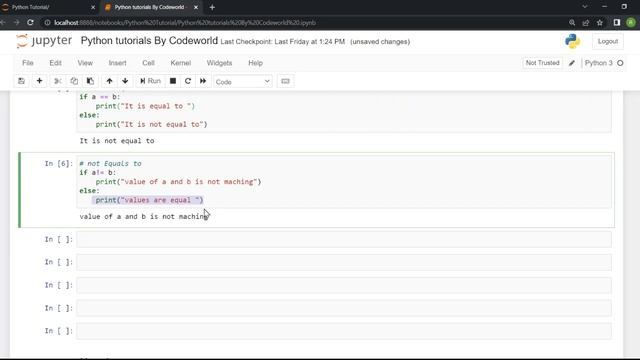Click the Not Trusted notebook button
Screen dimensions: 640x360
(x=542, y=63)
